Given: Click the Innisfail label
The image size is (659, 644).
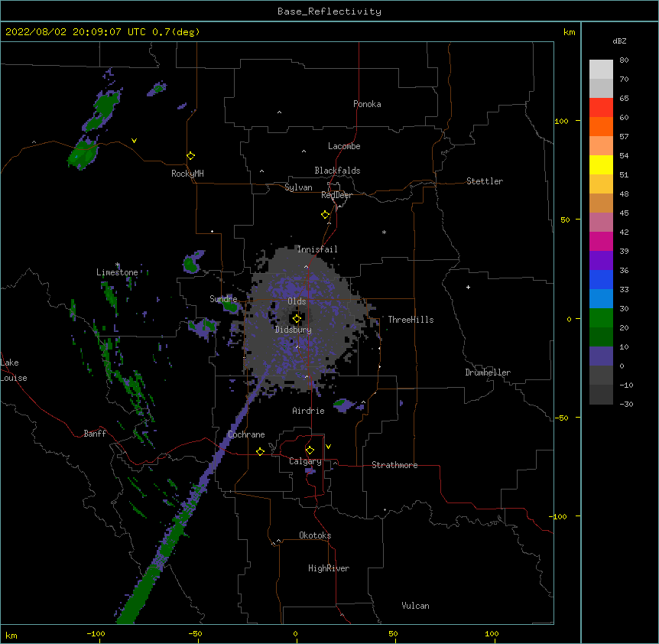Looking at the screenshot, I should tap(317, 249).
